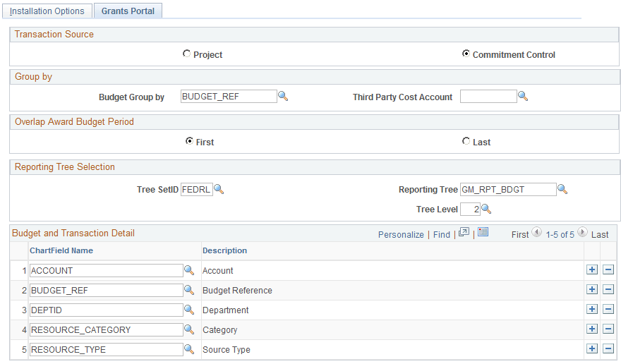This screenshot has width=621, height=364.
Task: Open lookup beside ACCOUNT chartfield
Action: (189, 270)
